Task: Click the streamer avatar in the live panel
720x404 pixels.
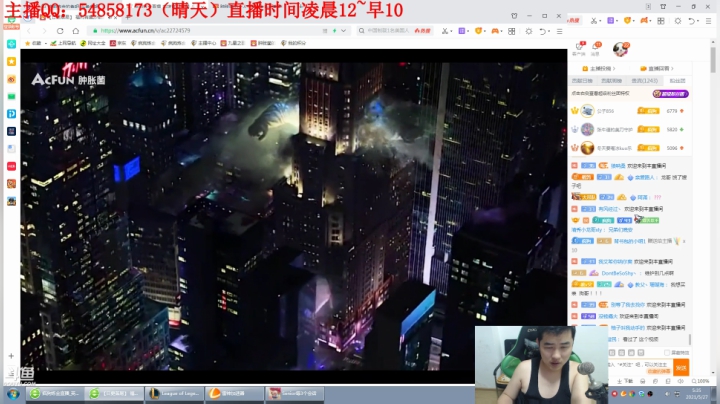Action: 620,49
